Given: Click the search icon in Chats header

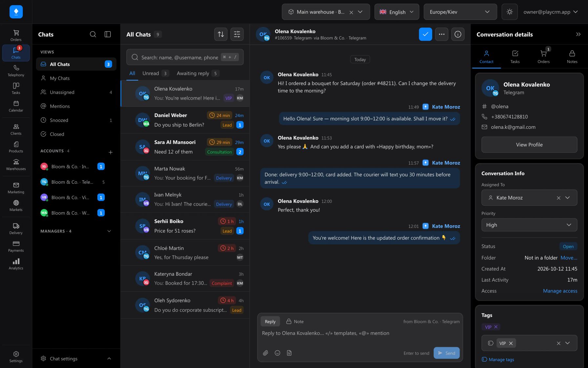Looking at the screenshot, I should coord(93,34).
